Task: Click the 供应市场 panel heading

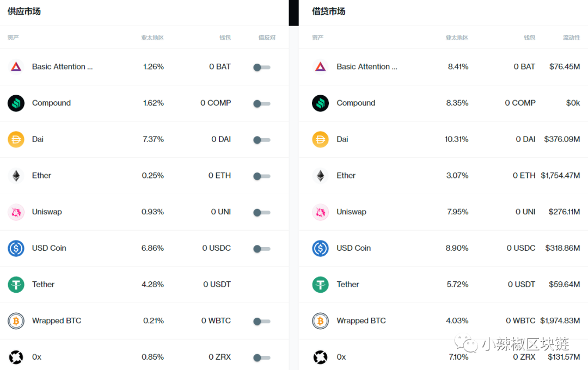Action: click(x=24, y=11)
